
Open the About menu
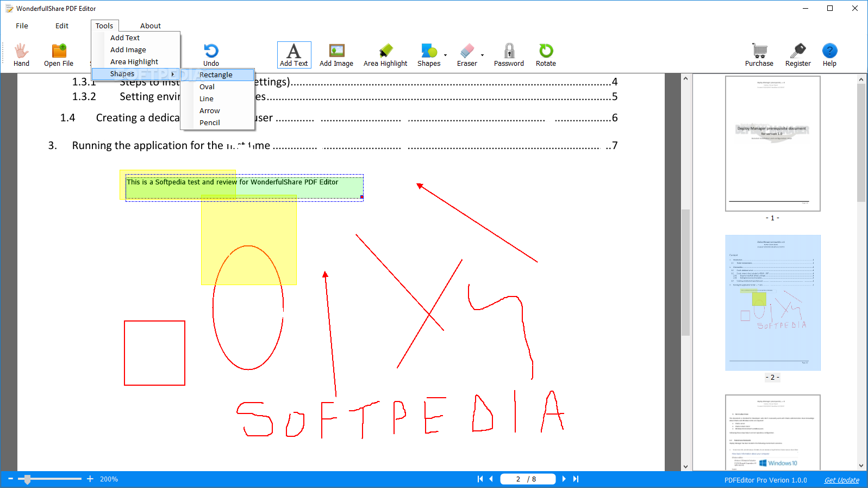(151, 26)
